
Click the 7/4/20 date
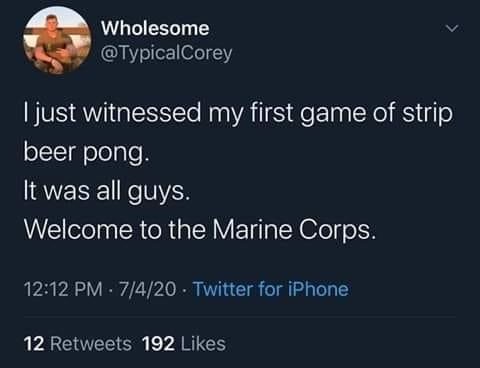click(147, 289)
